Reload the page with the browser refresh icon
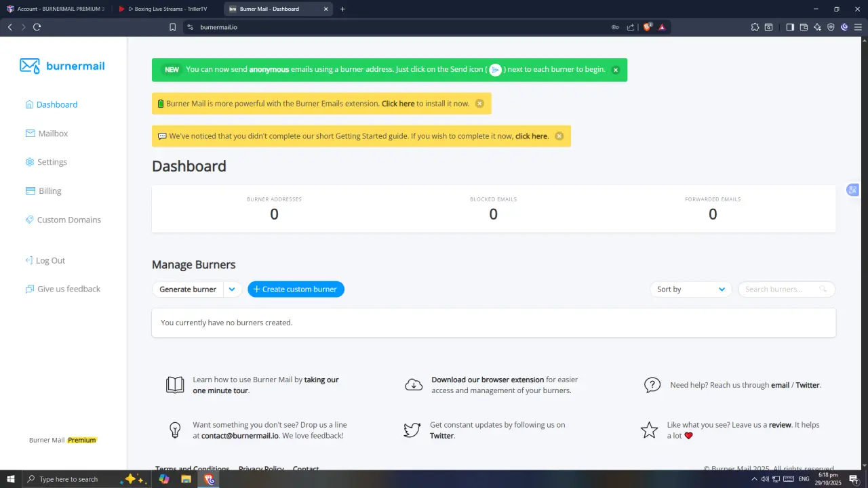 pyautogui.click(x=37, y=27)
